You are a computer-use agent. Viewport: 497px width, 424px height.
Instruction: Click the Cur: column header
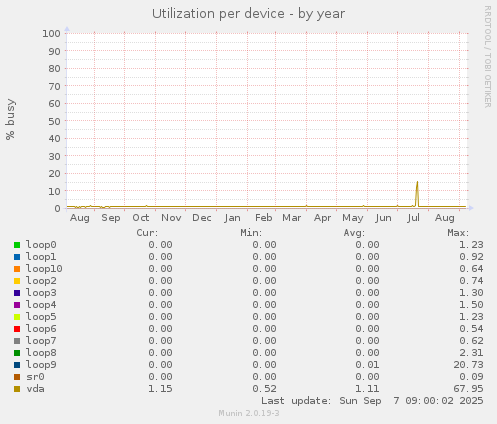(147, 233)
